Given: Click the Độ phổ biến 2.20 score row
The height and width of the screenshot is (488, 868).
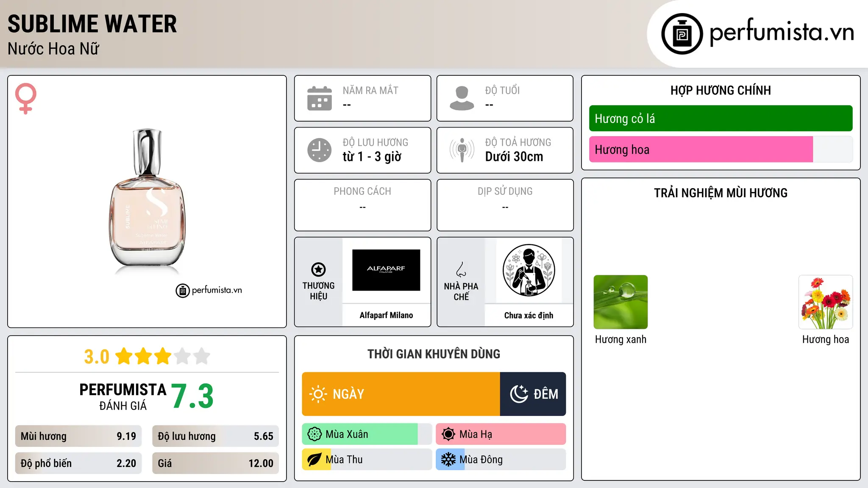Looking at the screenshot, I should point(78,463).
